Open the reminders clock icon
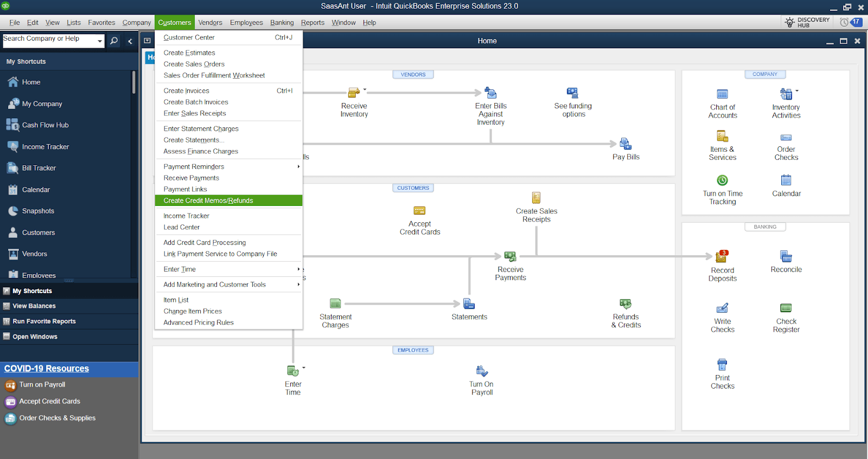868x459 pixels. pos(844,22)
